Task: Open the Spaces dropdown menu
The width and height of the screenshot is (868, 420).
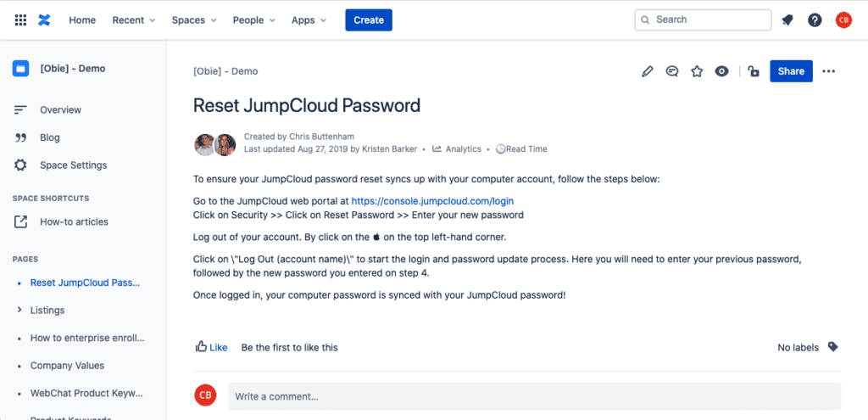Action: [194, 20]
